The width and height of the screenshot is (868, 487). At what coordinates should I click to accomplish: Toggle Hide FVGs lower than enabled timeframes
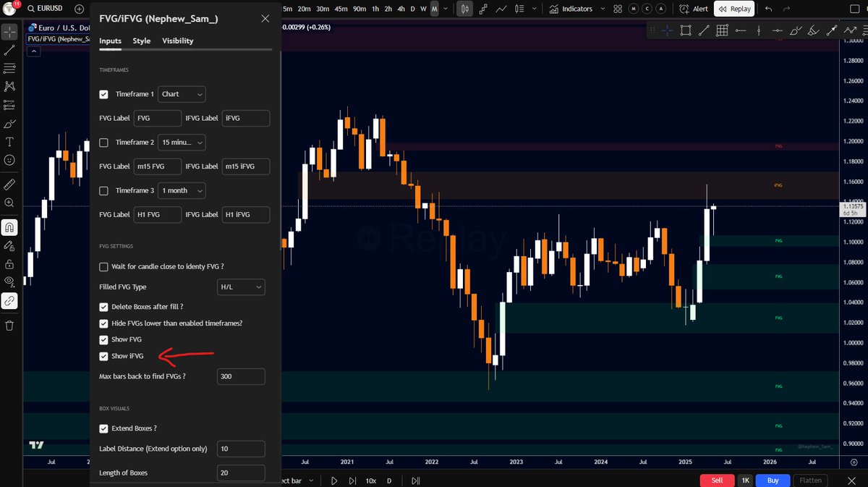pos(103,323)
